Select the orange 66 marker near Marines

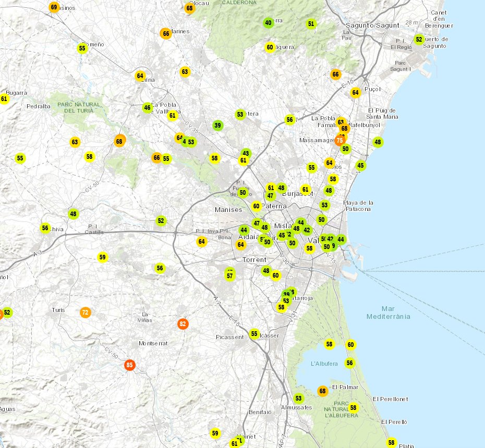click(165, 33)
